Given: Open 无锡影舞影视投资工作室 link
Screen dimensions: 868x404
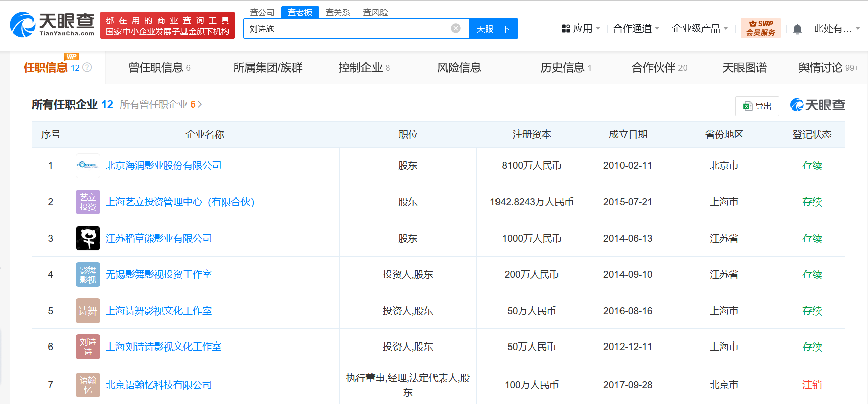Looking at the screenshot, I should pos(159,274).
